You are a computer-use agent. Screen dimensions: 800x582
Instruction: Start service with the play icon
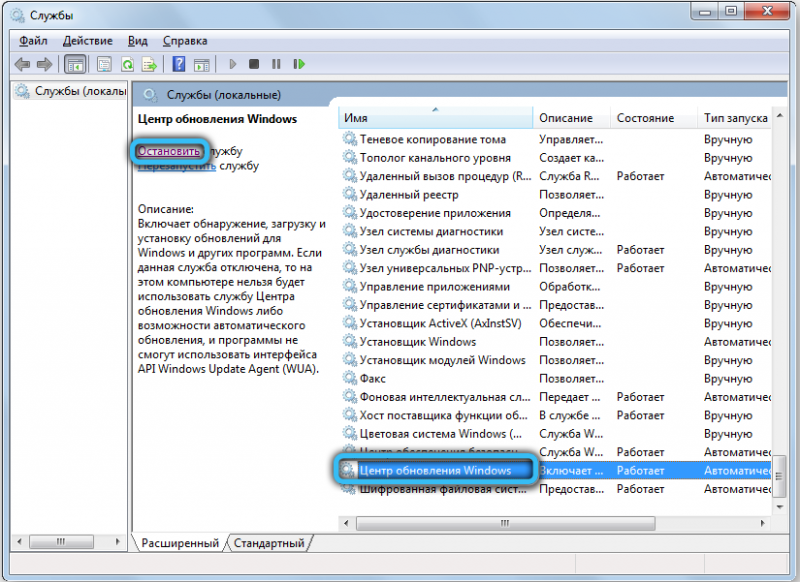tap(233, 64)
